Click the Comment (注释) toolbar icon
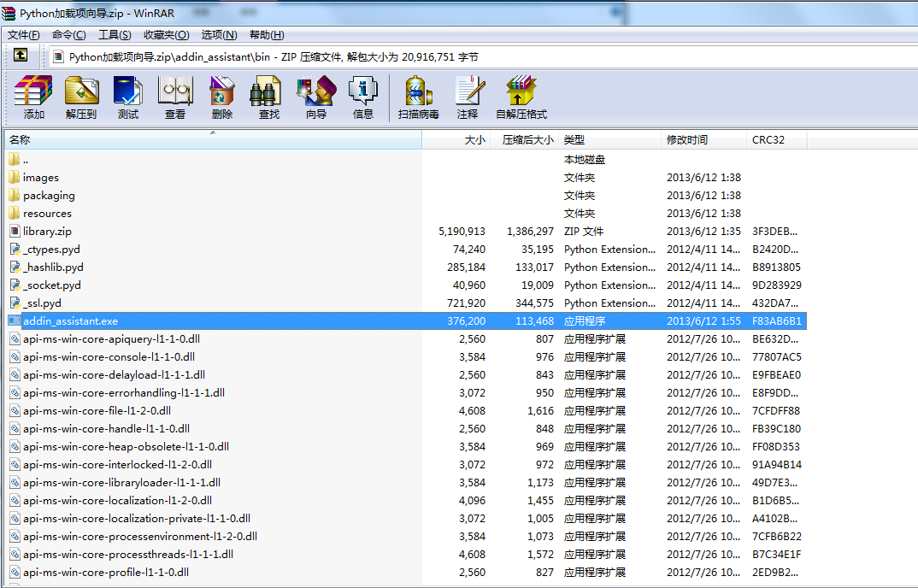Screen dimensions: 918x588 click(468, 97)
